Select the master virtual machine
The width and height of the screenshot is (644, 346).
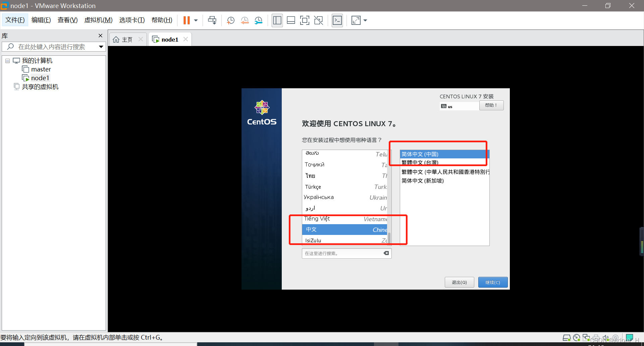coord(41,69)
